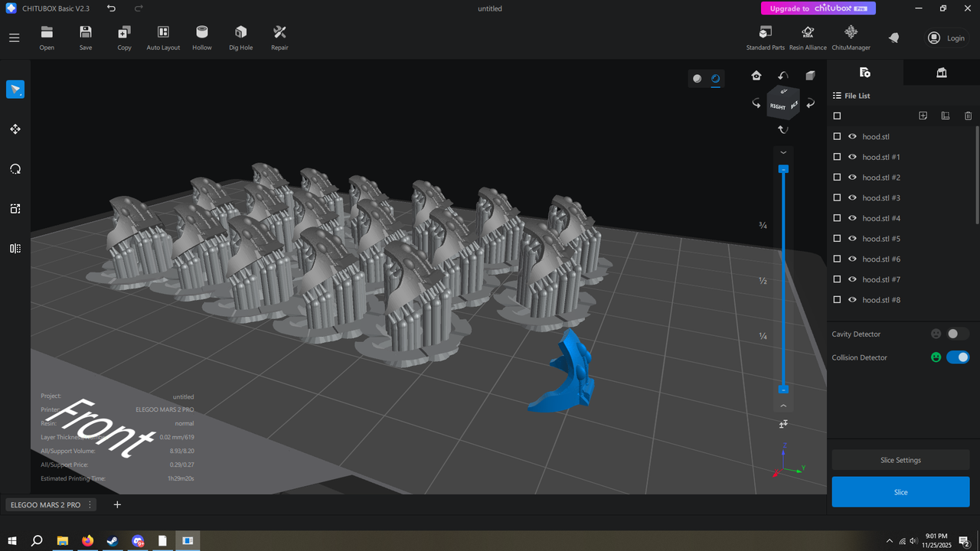Rotate view with arrow right of the view cube
The height and width of the screenshot is (551, 980).
pos(810,103)
